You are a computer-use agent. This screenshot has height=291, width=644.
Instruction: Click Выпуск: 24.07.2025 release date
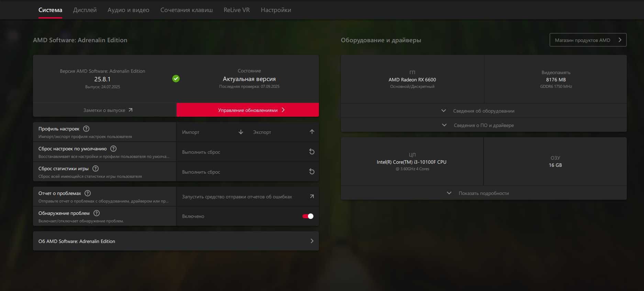(102, 87)
